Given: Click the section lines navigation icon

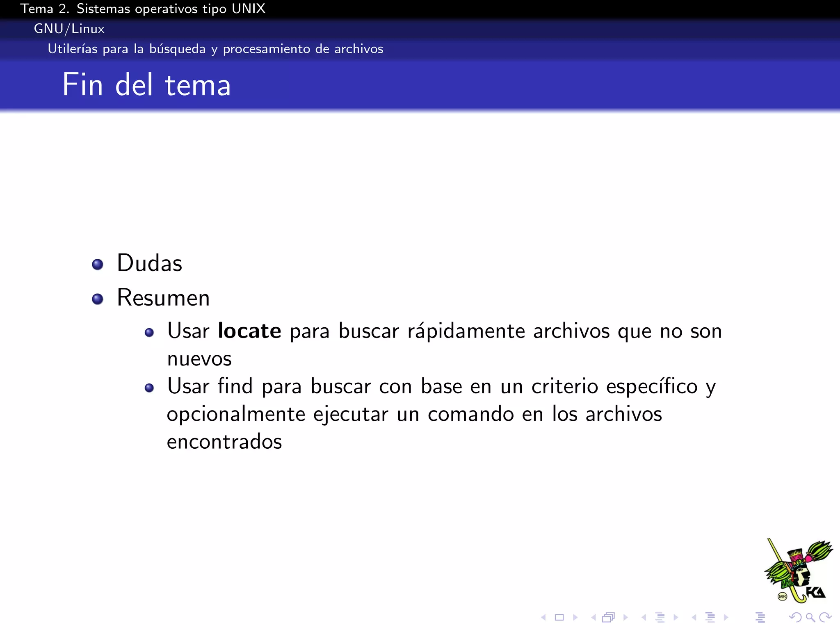Looking at the screenshot, I should (710, 617).
